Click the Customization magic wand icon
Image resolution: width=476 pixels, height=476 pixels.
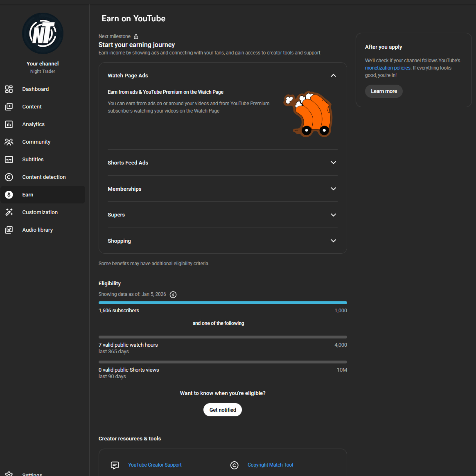coord(9,212)
